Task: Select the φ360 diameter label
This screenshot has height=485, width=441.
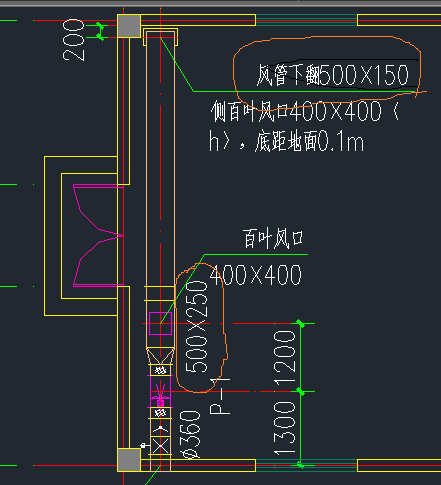Action: coord(190,434)
